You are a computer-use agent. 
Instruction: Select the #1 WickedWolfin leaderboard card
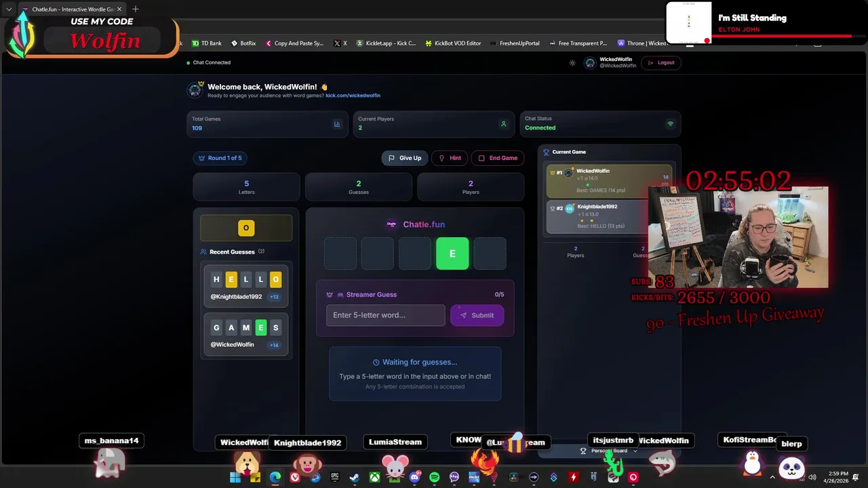coord(609,180)
